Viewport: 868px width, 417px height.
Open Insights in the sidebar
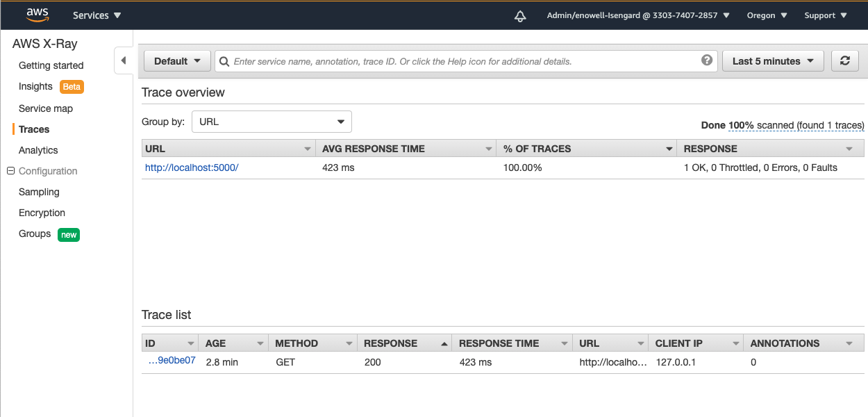(35, 86)
